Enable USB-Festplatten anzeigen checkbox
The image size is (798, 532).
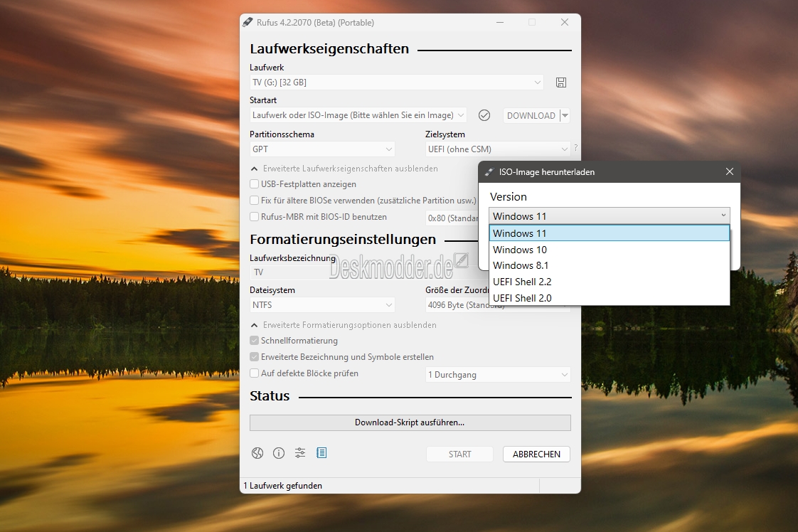click(255, 183)
